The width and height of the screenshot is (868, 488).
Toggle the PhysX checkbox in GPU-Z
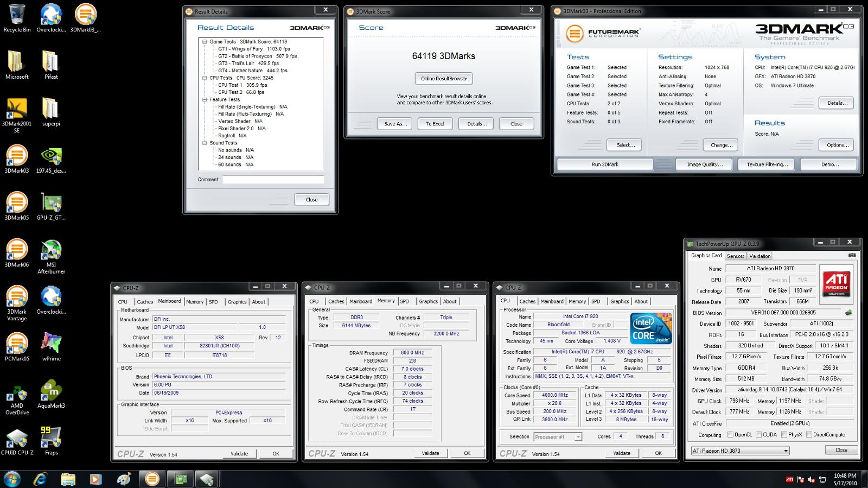pos(784,434)
